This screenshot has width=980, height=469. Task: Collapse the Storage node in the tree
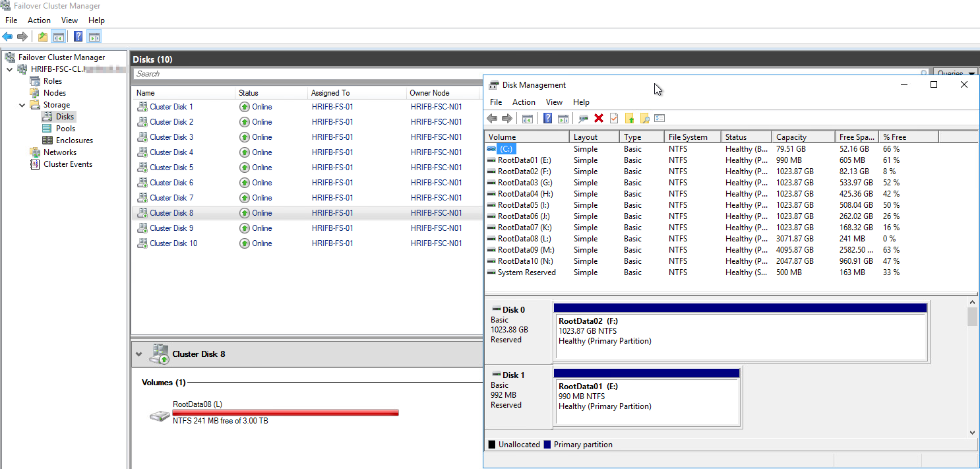tap(22, 104)
